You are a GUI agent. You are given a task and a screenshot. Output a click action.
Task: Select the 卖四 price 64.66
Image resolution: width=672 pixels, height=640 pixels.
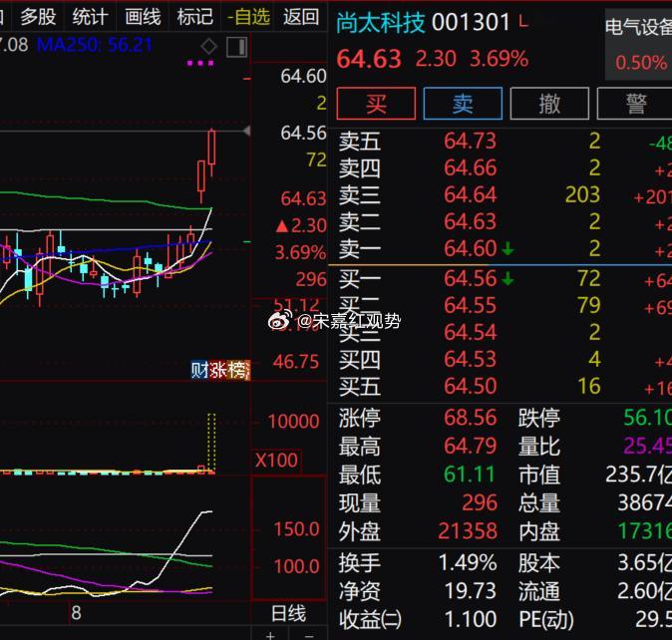tap(471, 167)
